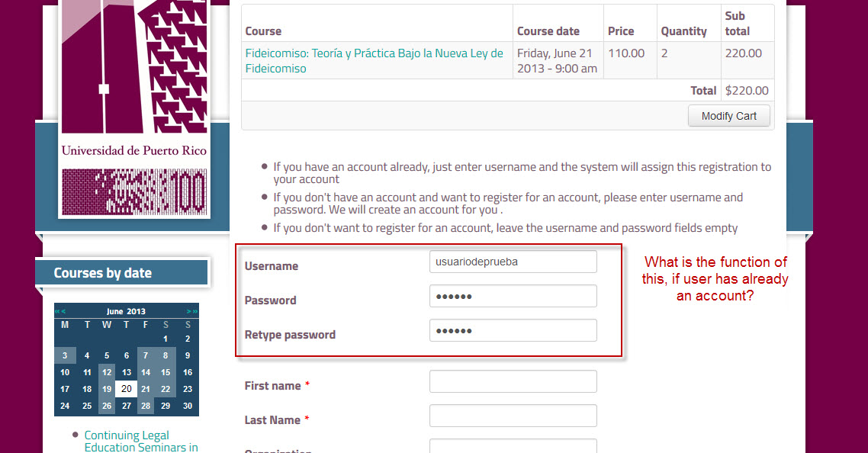Click the Modify Cart button
Viewport: 868px width, 453px height.
tap(728, 116)
